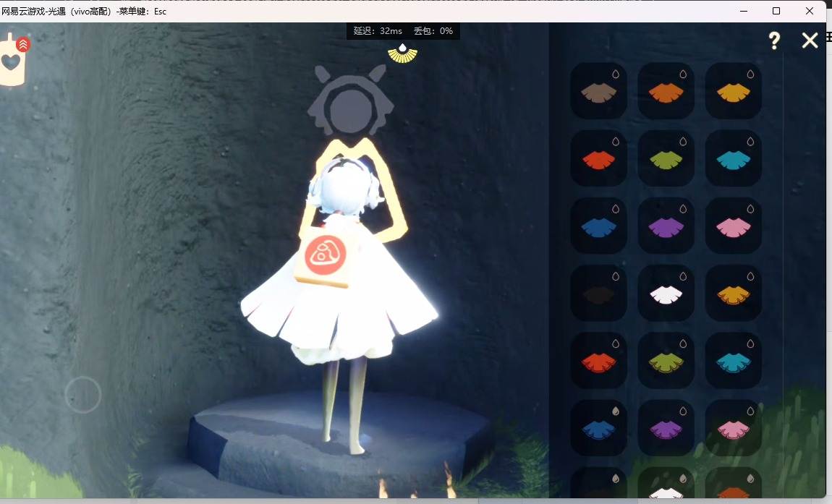Apply the purple single-layer cape in the third row
Screen dimensions: 832x504
pos(666,226)
